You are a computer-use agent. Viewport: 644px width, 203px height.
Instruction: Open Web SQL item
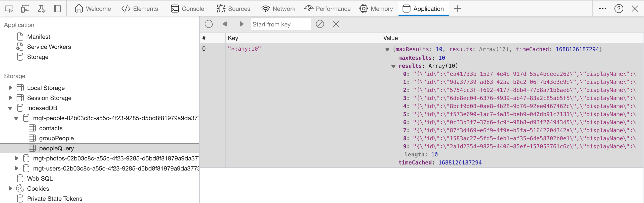pyautogui.click(x=40, y=179)
